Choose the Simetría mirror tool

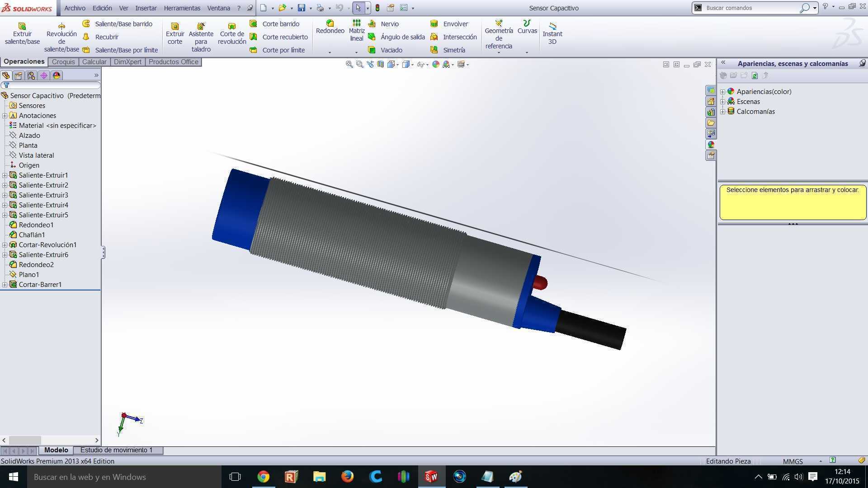(x=448, y=50)
